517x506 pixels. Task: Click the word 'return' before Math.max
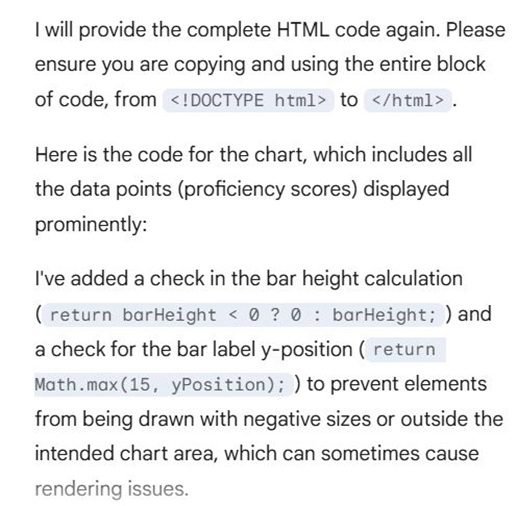405,349
